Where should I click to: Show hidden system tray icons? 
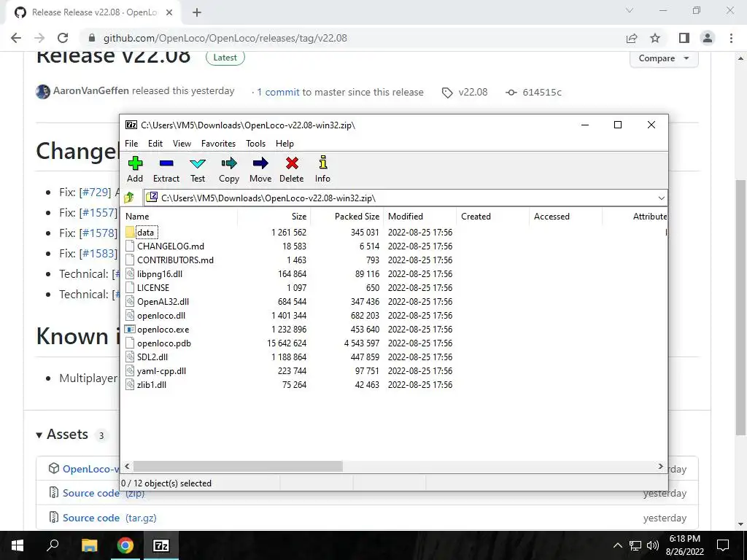[617, 545]
